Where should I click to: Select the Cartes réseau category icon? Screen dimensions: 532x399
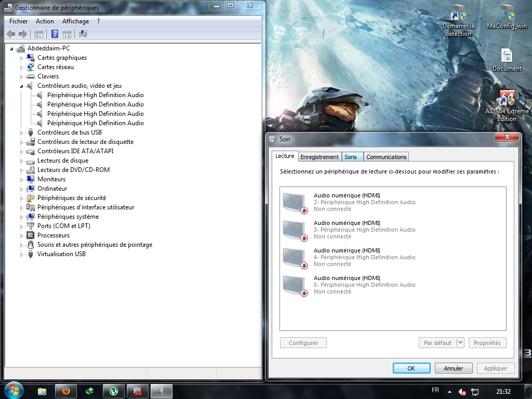31,67
